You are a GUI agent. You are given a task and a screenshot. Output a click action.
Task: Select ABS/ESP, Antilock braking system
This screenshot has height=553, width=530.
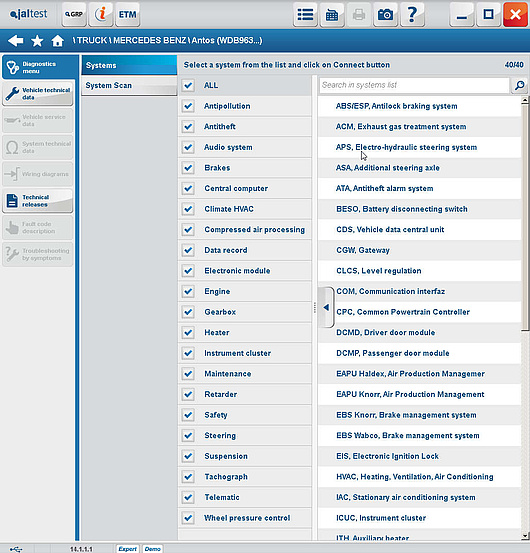tap(420, 106)
